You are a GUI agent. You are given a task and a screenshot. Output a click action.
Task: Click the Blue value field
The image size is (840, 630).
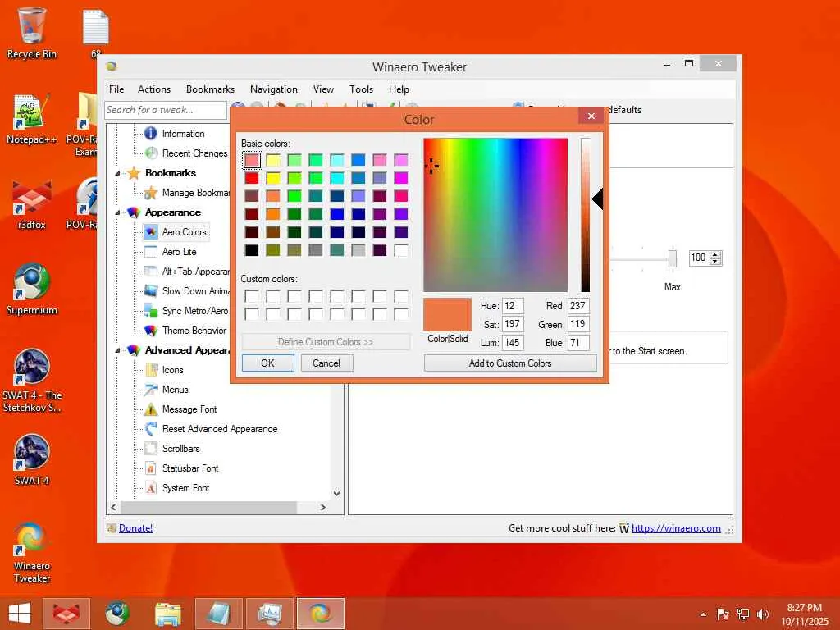coord(578,342)
